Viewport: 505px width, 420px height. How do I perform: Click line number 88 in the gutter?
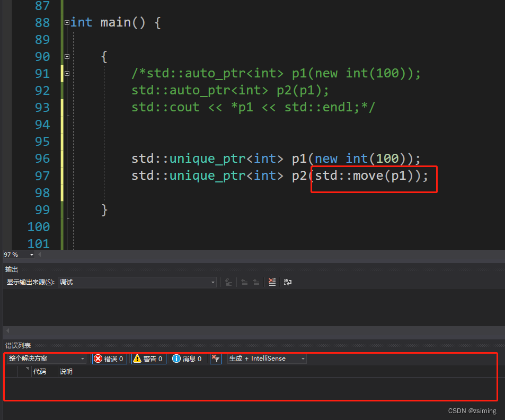click(x=42, y=23)
